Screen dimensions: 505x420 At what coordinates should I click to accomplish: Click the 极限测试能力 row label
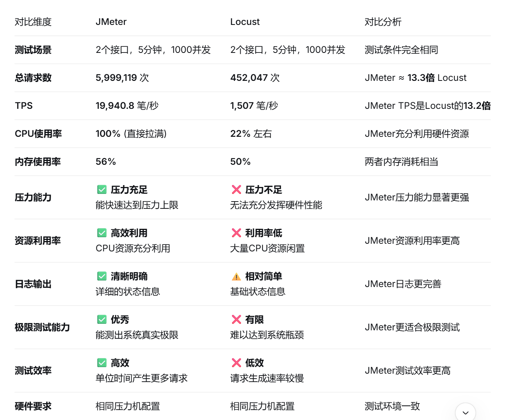(43, 327)
